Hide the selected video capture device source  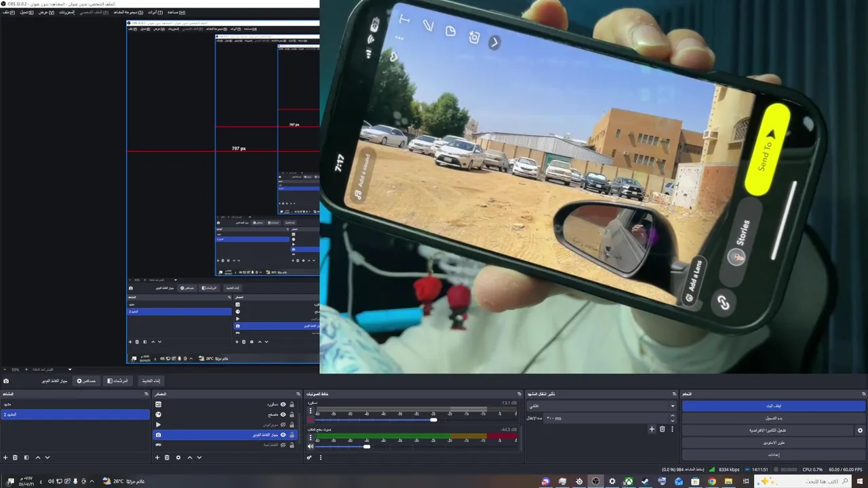coord(283,435)
